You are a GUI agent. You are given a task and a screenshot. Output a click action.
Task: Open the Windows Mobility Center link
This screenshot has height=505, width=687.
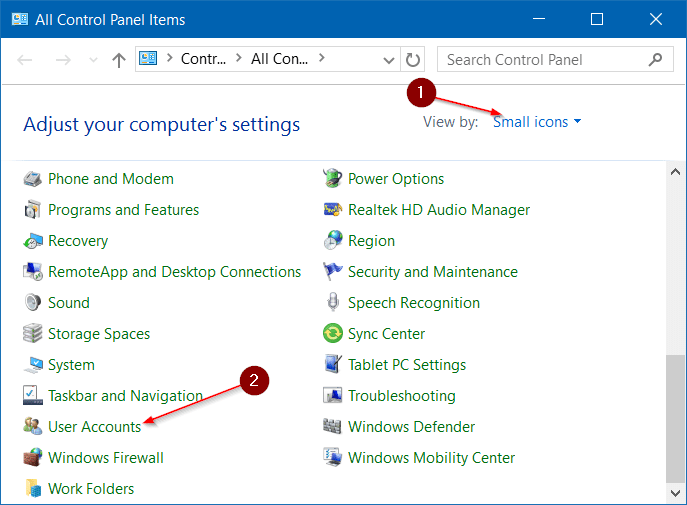[432, 458]
